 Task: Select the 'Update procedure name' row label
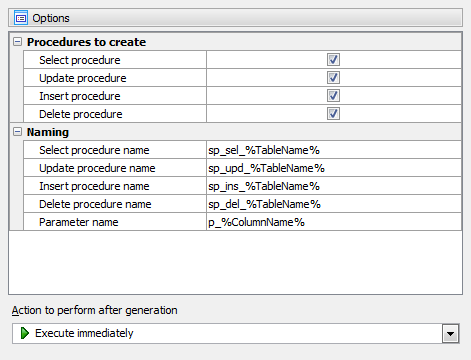(x=97, y=168)
